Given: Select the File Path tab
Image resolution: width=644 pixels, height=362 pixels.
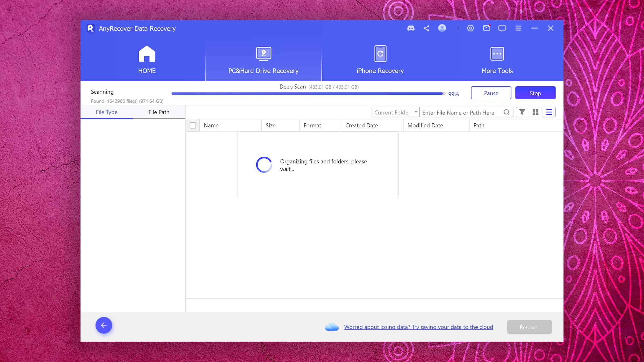Looking at the screenshot, I should tap(159, 112).
